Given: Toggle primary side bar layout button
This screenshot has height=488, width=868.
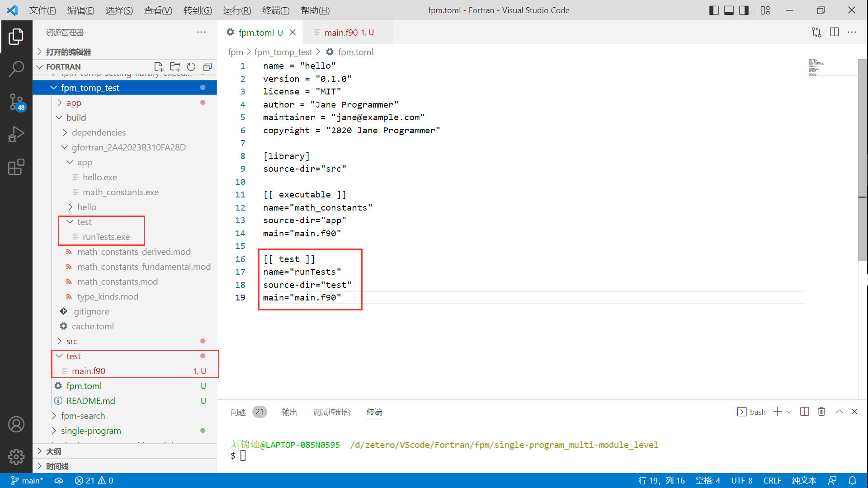Looking at the screenshot, I should [x=714, y=10].
